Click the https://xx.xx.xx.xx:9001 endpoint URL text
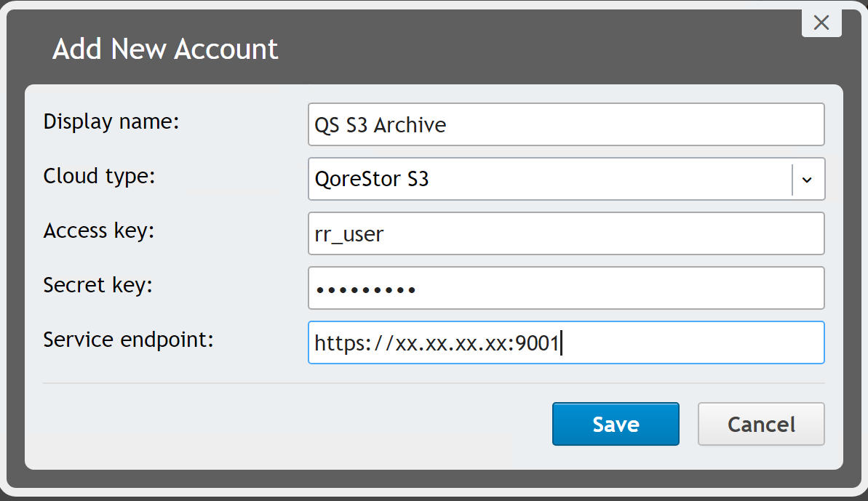868x501 pixels. click(437, 343)
